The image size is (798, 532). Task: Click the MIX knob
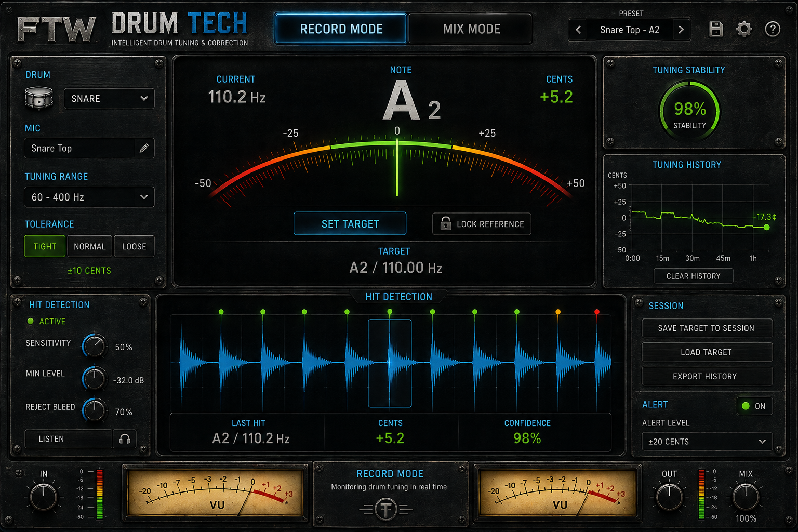[x=746, y=497]
